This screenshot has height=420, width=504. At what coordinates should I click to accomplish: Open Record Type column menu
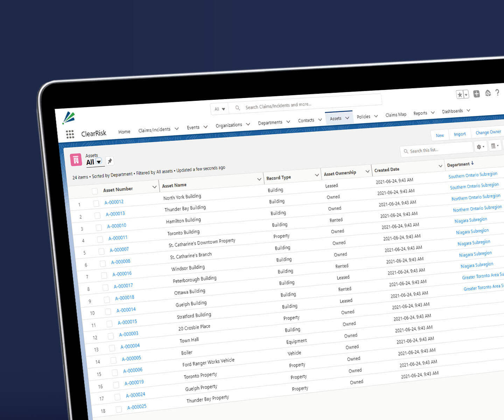click(x=317, y=175)
